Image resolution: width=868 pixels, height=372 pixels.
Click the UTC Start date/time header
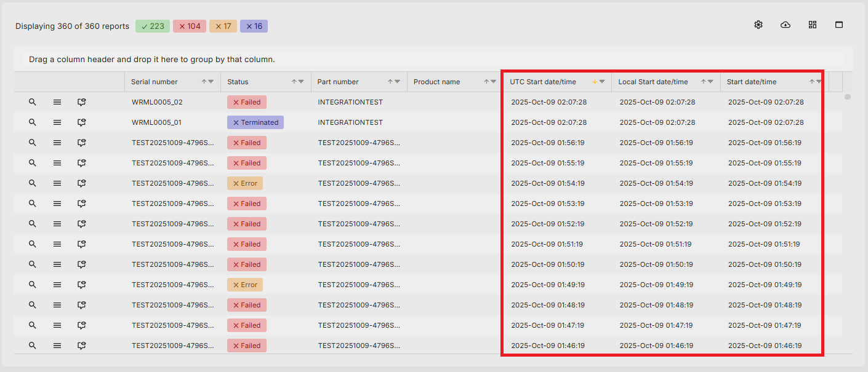(x=543, y=82)
